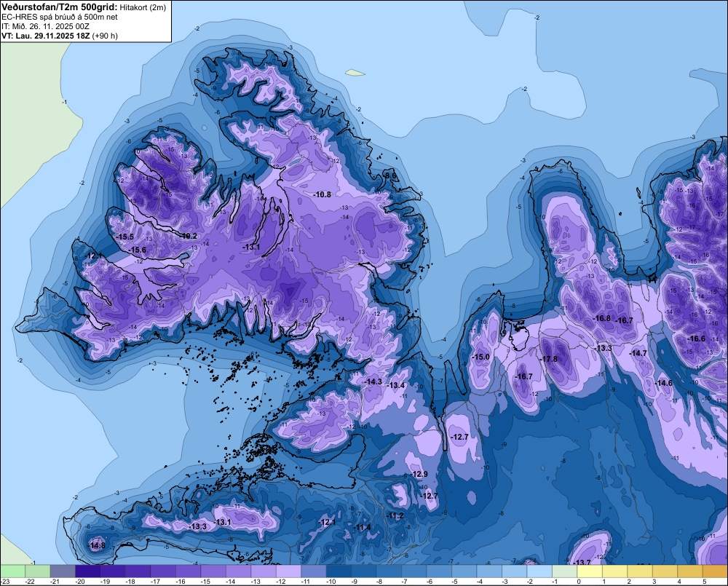Pick the -18 legend color swatch
This screenshot has width=728, height=586.
coord(138,571)
